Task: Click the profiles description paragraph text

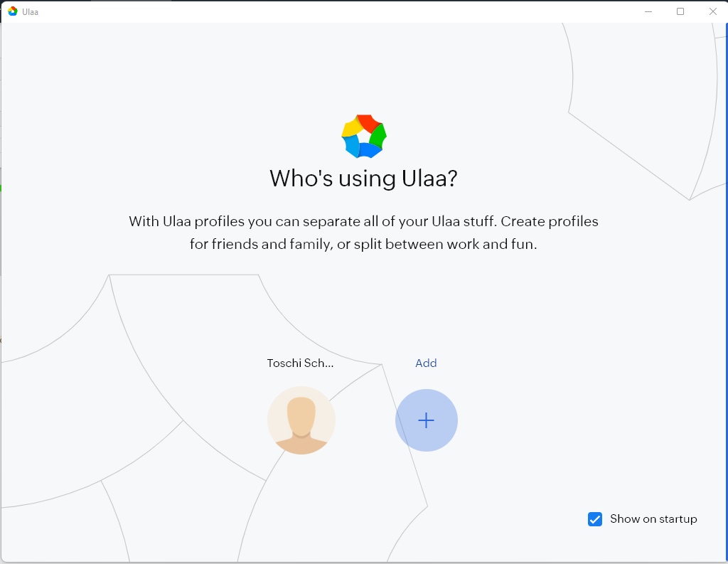Action: point(363,233)
